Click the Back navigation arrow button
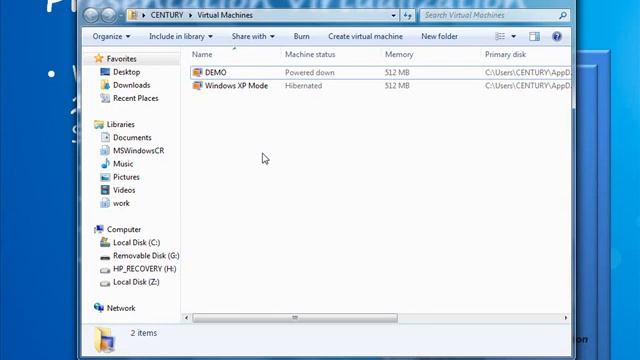640x360 pixels. [91, 15]
